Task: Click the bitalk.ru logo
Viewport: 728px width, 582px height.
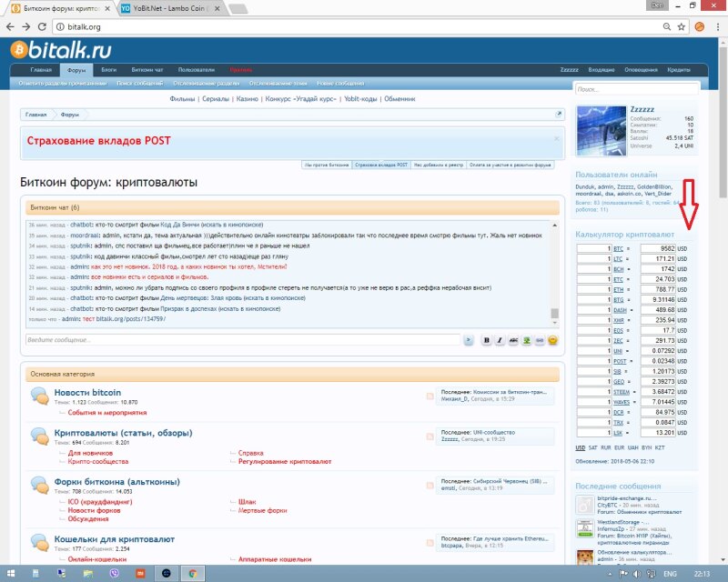Action: point(62,49)
